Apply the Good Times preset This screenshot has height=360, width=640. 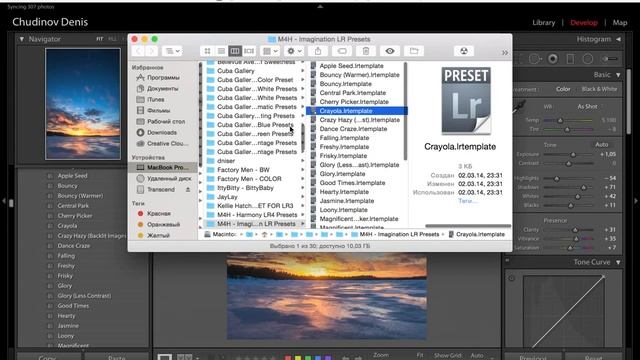(x=73, y=306)
